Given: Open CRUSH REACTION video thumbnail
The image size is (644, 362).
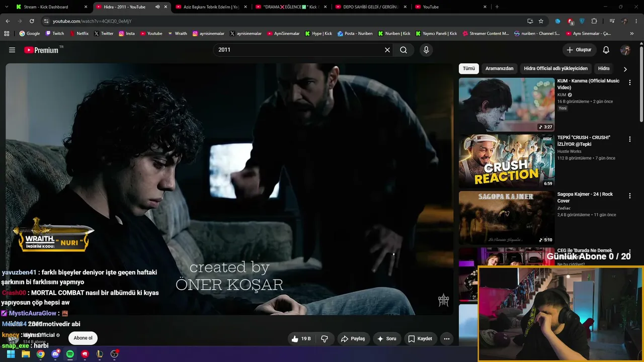Looking at the screenshot, I should 507,161.
